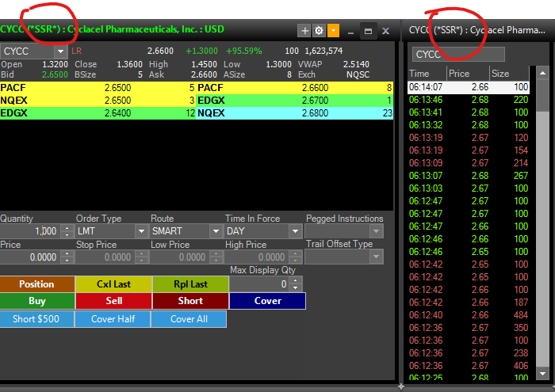The width and height of the screenshot is (555, 392).
Task: Select the NQEX ask row at 2.6800
Action: coord(294,113)
